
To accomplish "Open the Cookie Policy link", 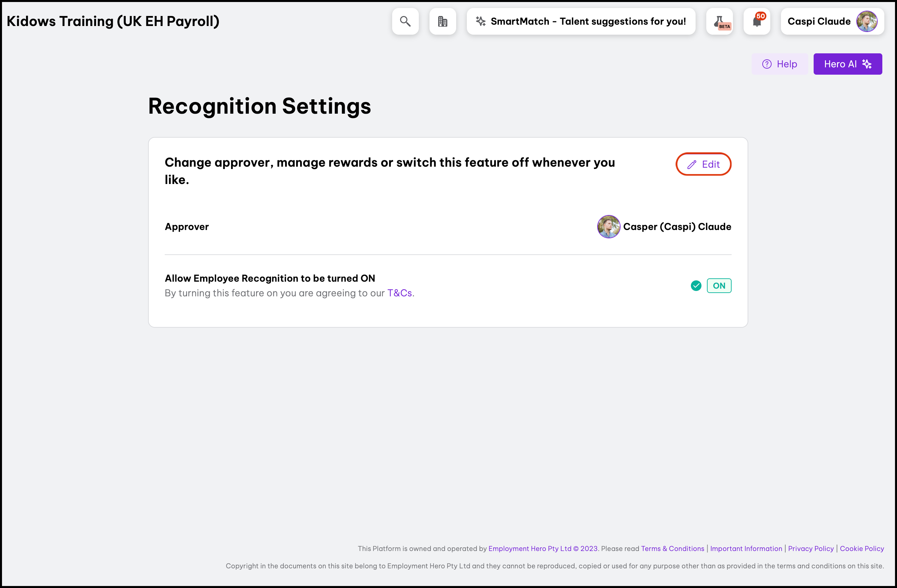I will click(862, 549).
